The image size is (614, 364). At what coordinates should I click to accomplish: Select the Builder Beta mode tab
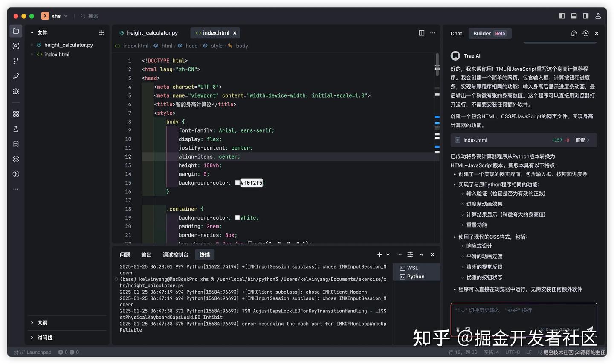coord(489,33)
